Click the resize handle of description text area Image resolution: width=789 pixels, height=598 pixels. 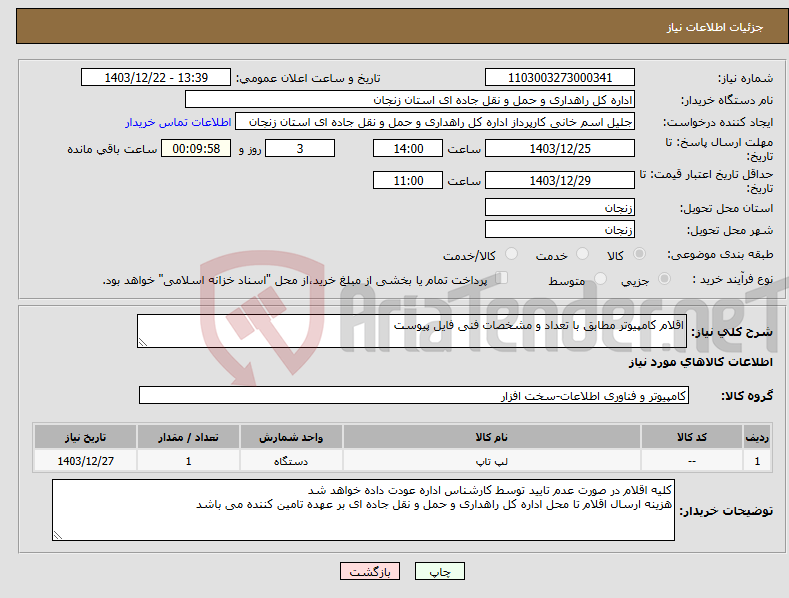tap(143, 342)
